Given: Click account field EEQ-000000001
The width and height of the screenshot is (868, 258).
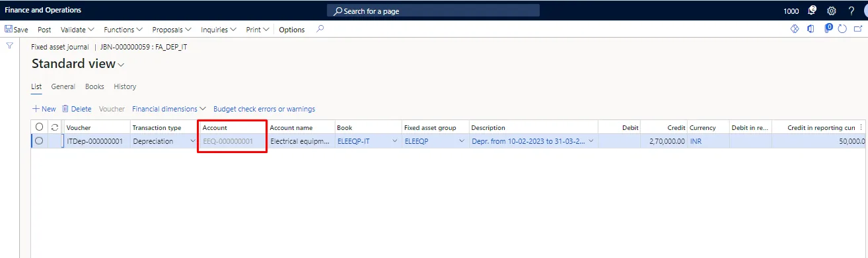Looking at the screenshot, I should coord(233,141).
